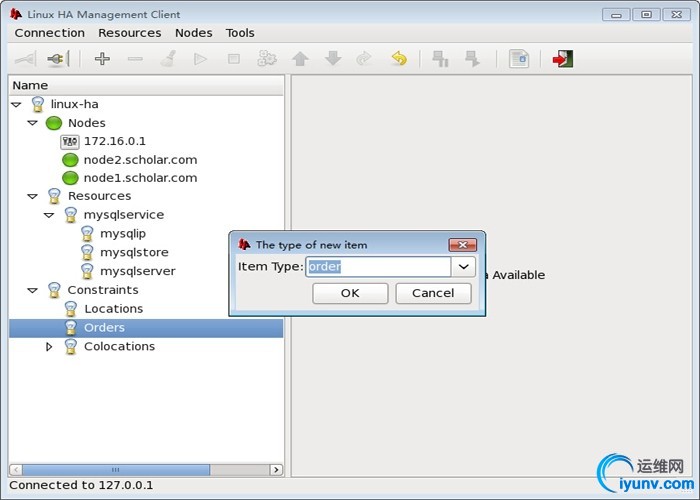This screenshot has height=500, width=700.
Task: Click the Disconnect plug toolbar icon
Action: pos(58,59)
